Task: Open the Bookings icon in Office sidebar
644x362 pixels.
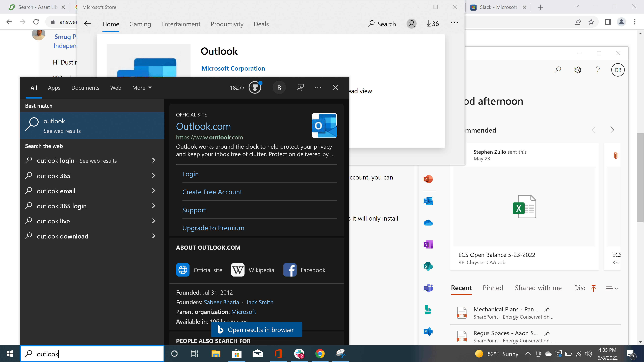Action: [x=428, y=310]
